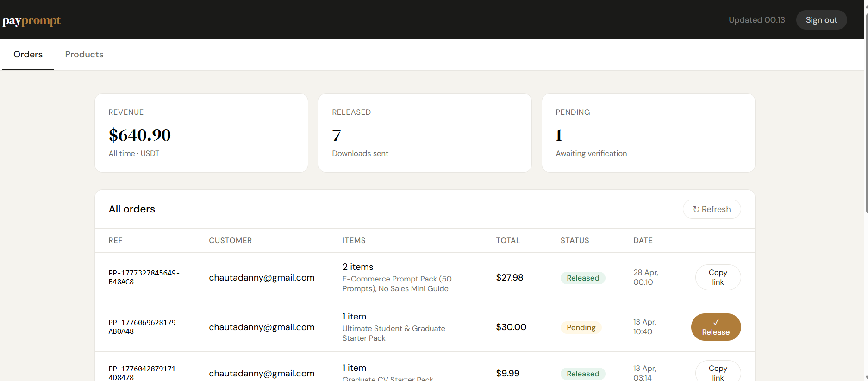Sign out of the dashboard
The width and height of the screenshot is (868, 381).
(x=821, y=20)
